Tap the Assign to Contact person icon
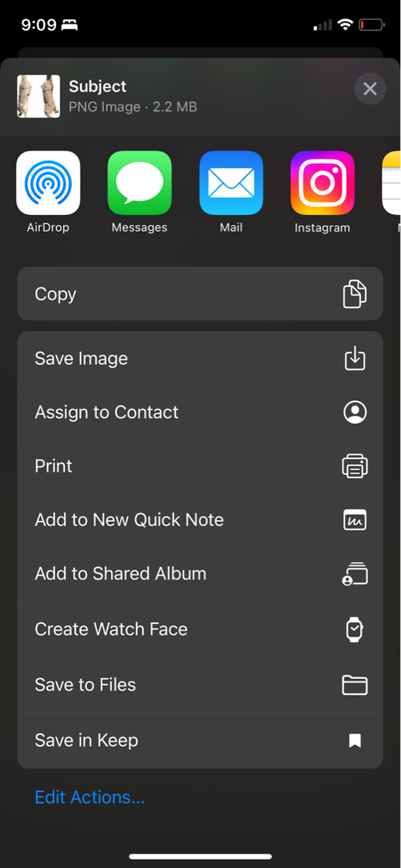The image size is (401, 868). point(355,412)
